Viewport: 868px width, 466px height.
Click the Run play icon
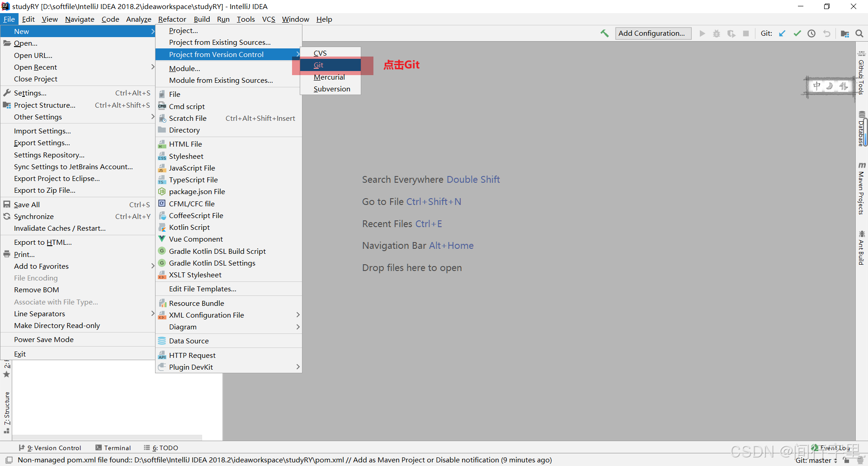tap(702, 33)
